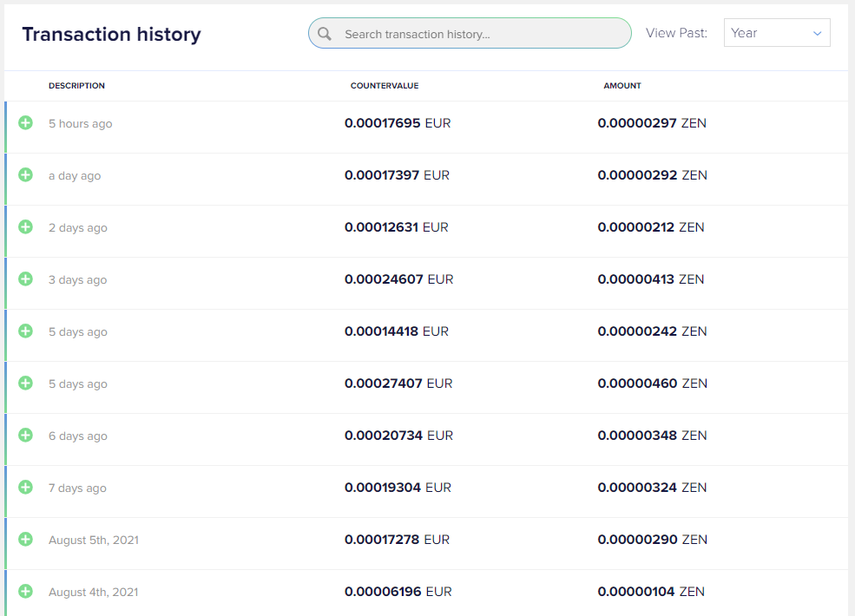
Task: Click countervalue 0.00020734 EUR
Action: pos(398,436)
